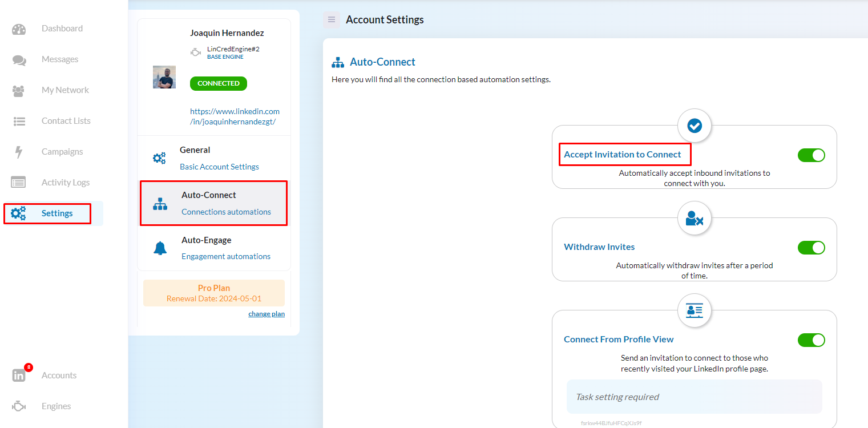
Task: Click the Joaquin Hernandez name
Action: 227,33
